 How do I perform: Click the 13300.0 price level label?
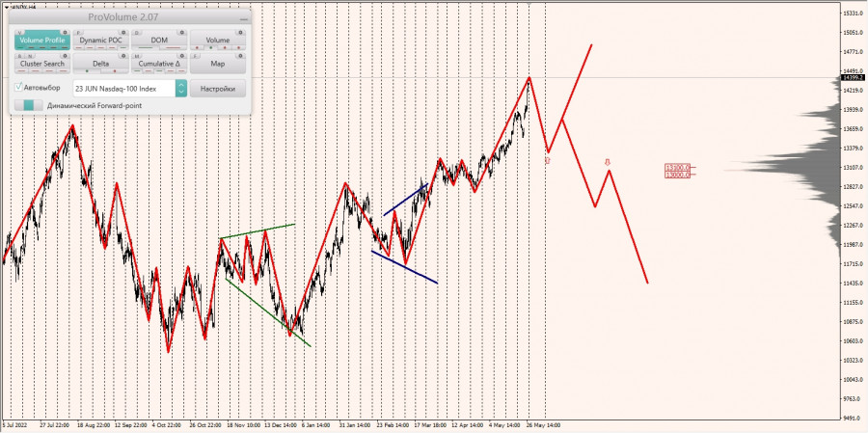click(x=678, y=167)
